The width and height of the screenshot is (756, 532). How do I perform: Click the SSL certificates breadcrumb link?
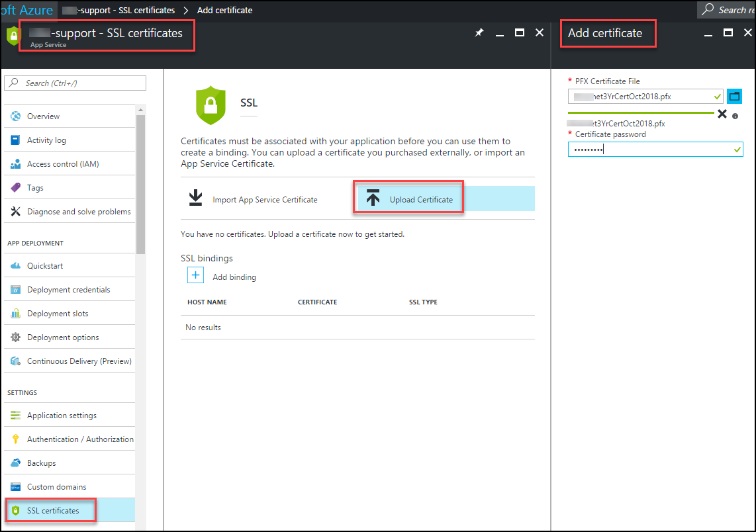[x=118, y=10]
